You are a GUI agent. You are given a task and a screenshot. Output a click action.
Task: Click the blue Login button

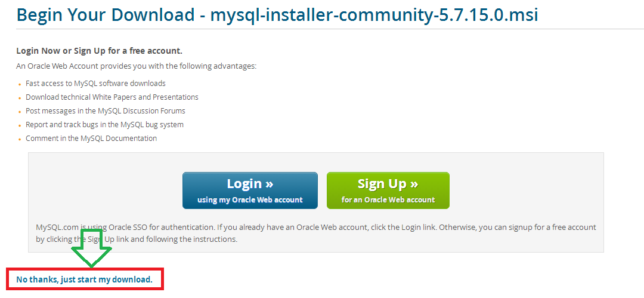tap(250, 191)
